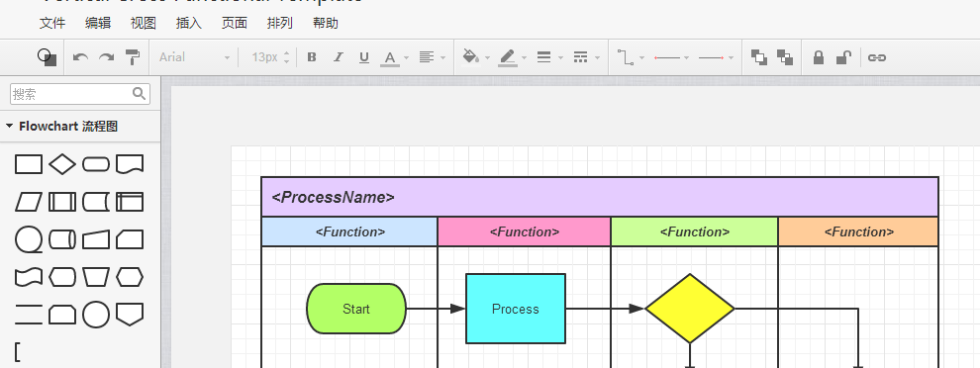Select the off-page connector shape
The width and height of the screenshot is (980, 368).
pos(130,315)
